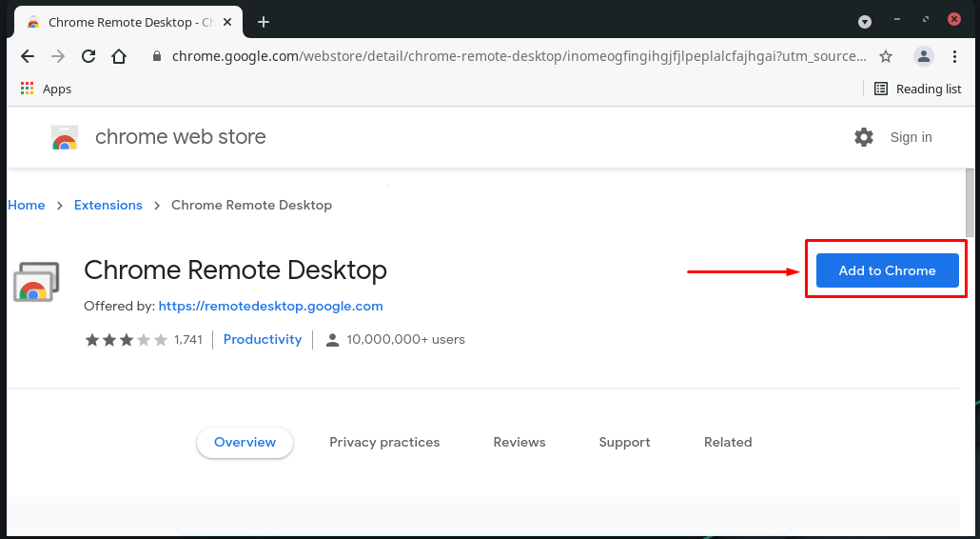The image size is (980, 539).
Task: Click the Chrome Remote Desktop title heading
Action: [235, 270]
